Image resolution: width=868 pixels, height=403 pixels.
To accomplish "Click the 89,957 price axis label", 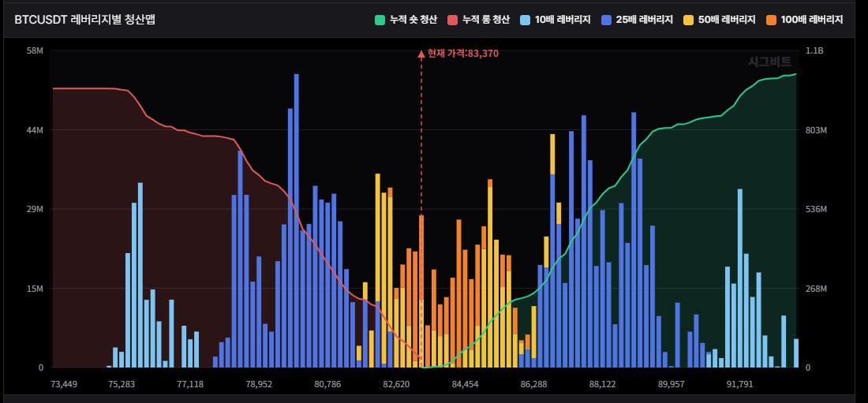I will coord(672,384).
